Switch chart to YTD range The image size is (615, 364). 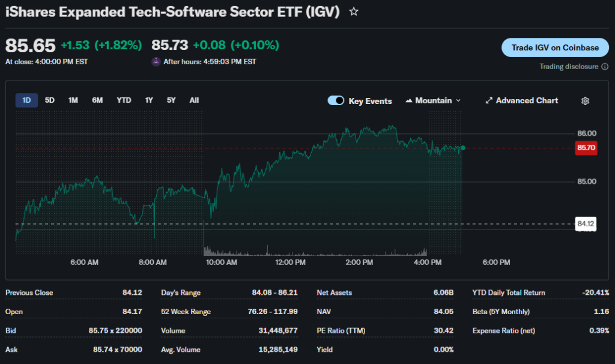click(x=124, y=100)
